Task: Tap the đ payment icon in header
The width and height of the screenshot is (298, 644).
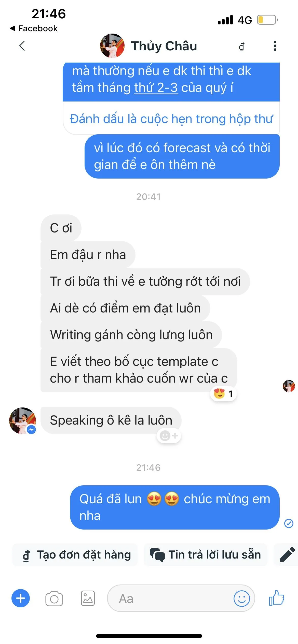Action: click(241, 47)
